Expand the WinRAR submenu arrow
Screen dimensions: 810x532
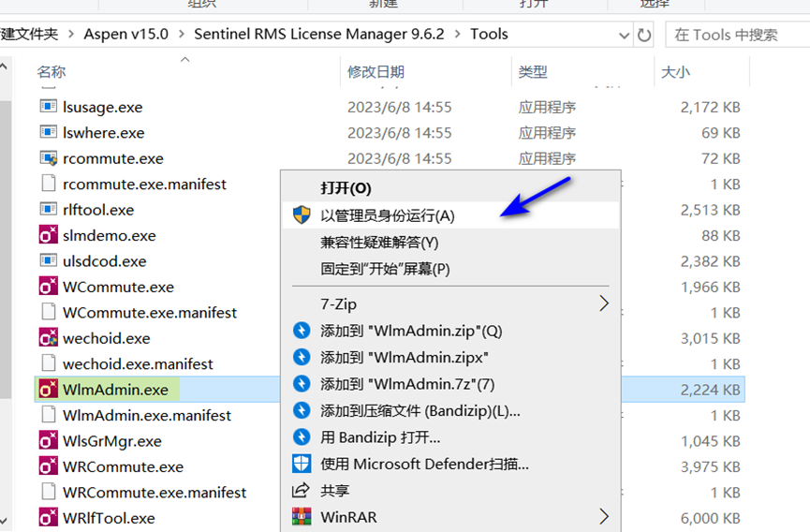click(604, 516)
